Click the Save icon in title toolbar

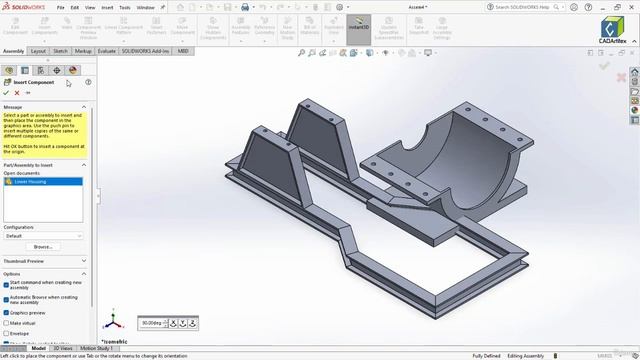pos(228,7)
